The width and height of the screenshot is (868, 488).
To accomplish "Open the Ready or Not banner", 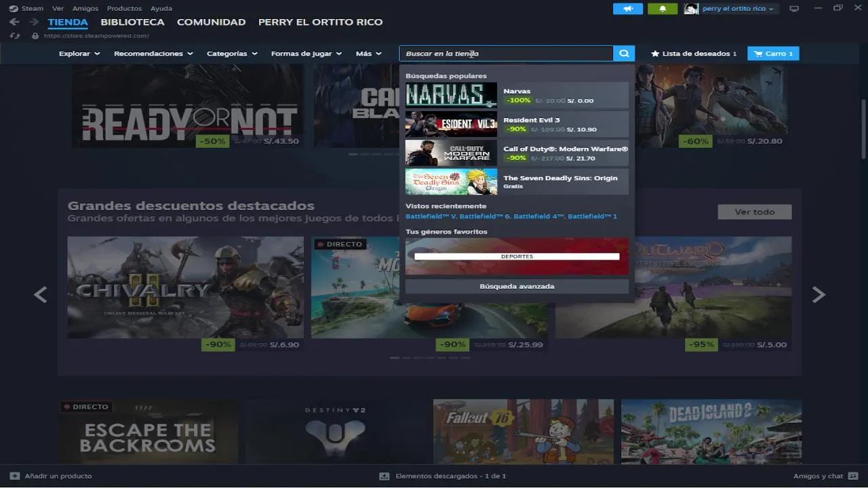I will pos(188,106).
